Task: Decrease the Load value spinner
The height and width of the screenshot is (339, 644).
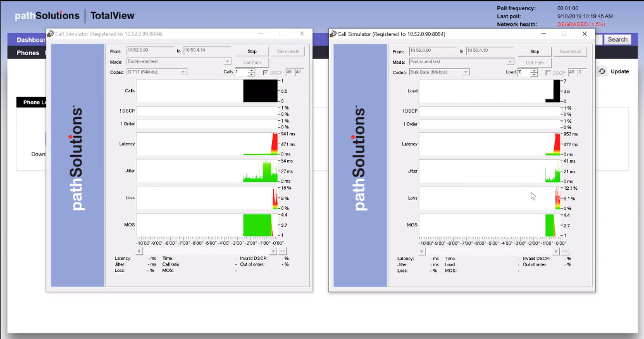Action: [x=535, y=75]
